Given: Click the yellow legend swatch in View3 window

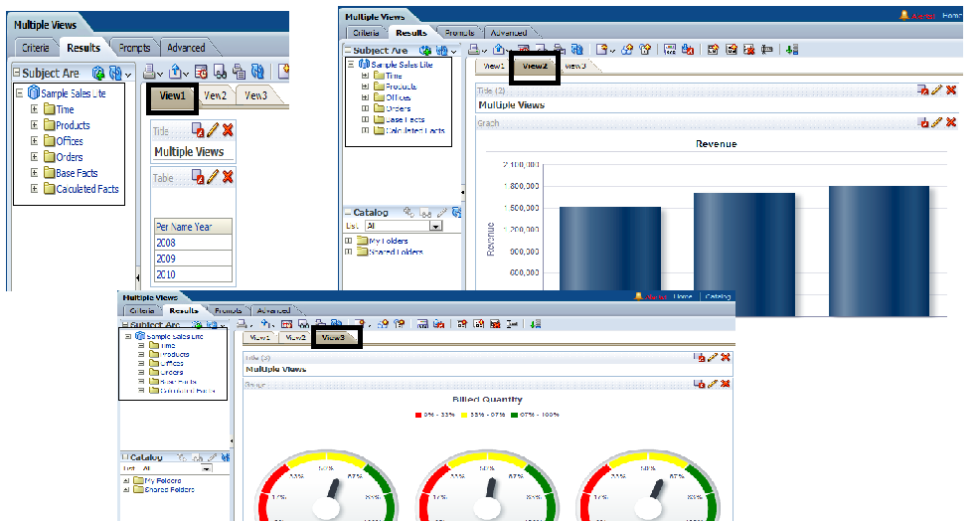Looking at the screenshot, I should [x=465, y=415].
